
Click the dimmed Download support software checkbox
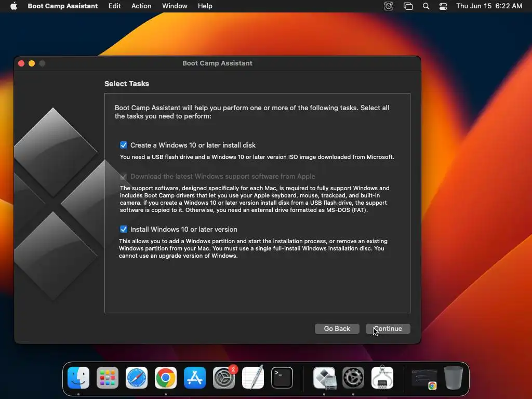pos(124,177)
